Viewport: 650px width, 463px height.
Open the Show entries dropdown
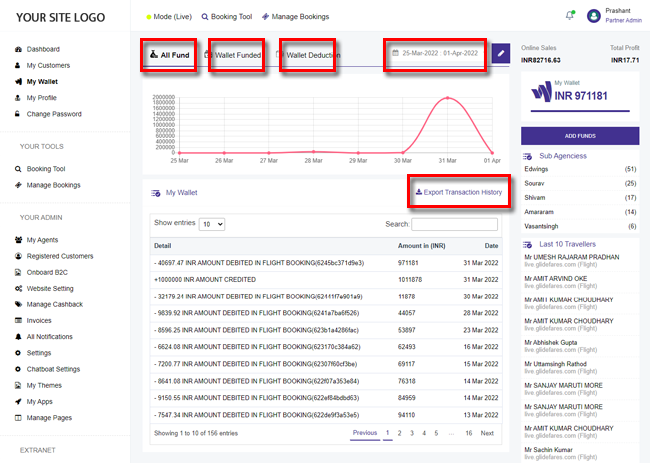211,225
